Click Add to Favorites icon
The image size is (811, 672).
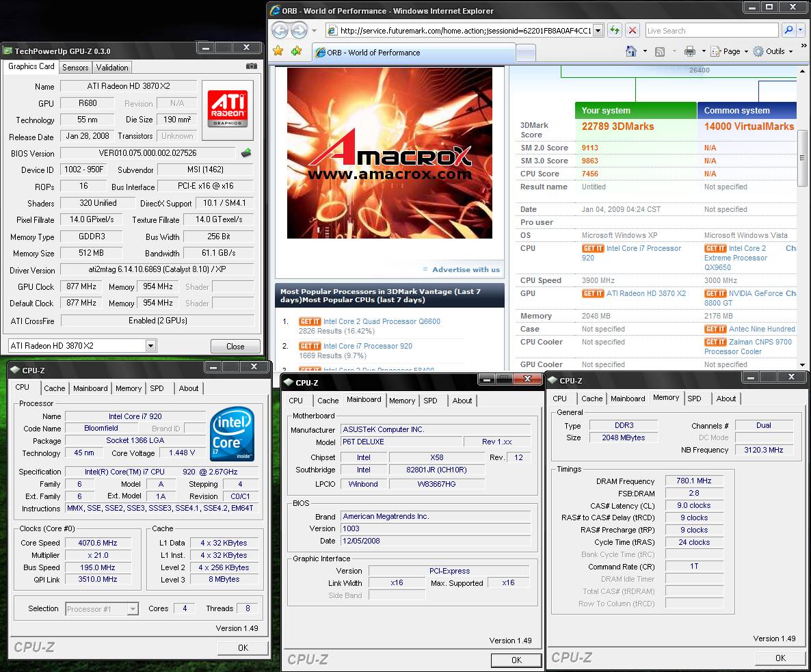(x=296, y=51)
